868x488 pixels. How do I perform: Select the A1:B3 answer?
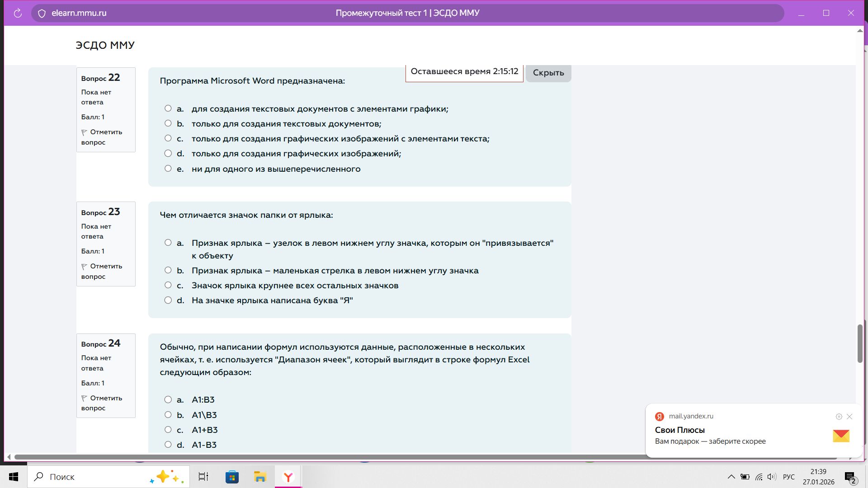168,399
